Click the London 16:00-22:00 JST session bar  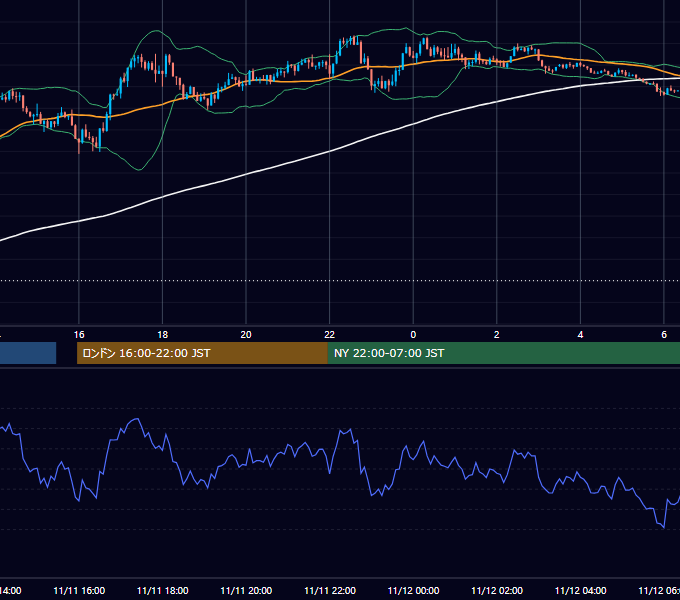pos(202,353)
